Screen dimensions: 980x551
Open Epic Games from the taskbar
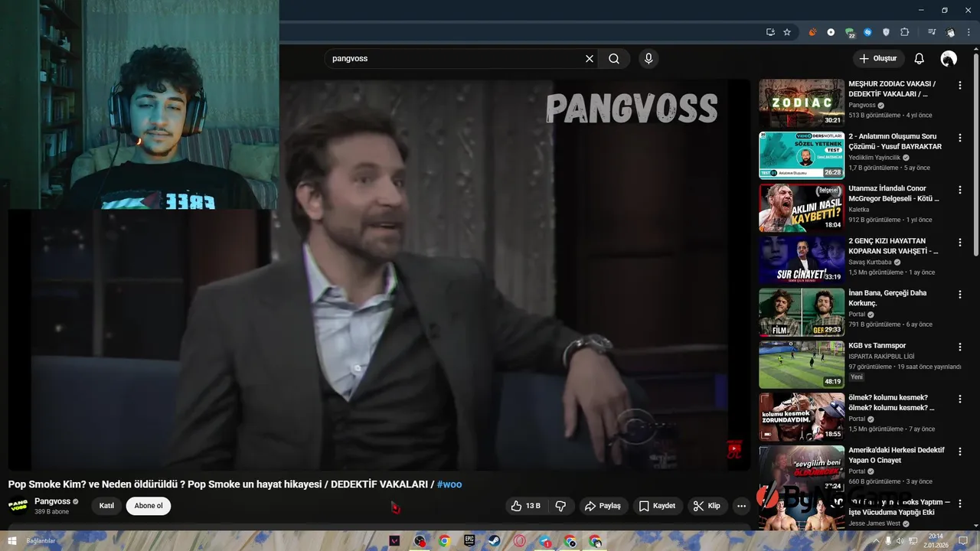coord(469,541)
